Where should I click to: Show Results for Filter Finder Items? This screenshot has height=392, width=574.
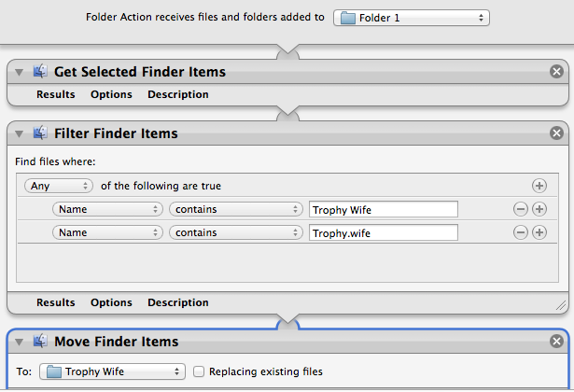(x=56, y=302)
